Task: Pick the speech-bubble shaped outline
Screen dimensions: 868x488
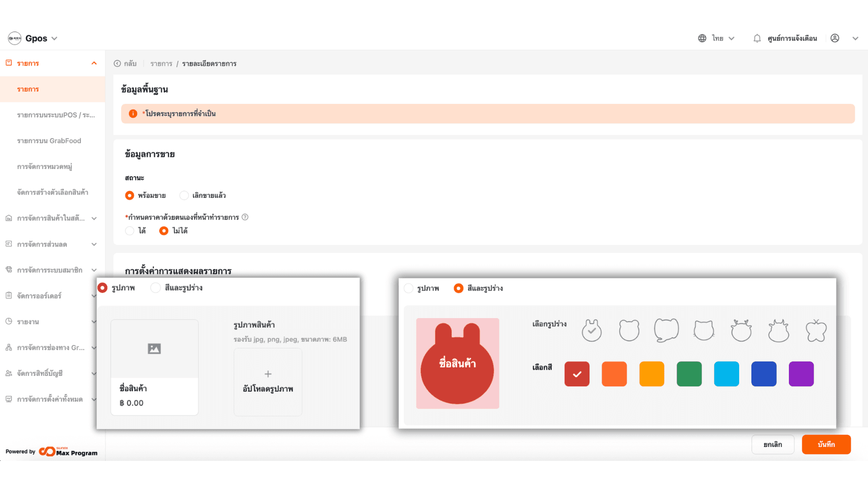Action: (666, 330)
